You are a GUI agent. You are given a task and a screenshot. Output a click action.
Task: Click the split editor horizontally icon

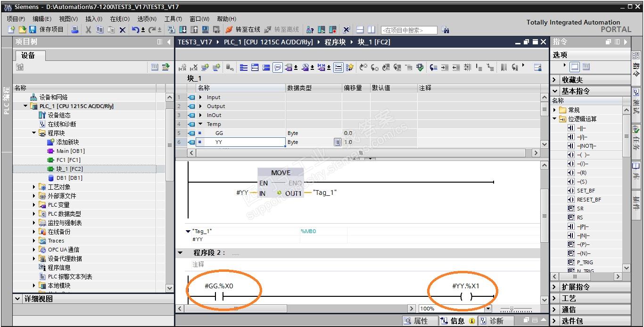click(360, 30)
